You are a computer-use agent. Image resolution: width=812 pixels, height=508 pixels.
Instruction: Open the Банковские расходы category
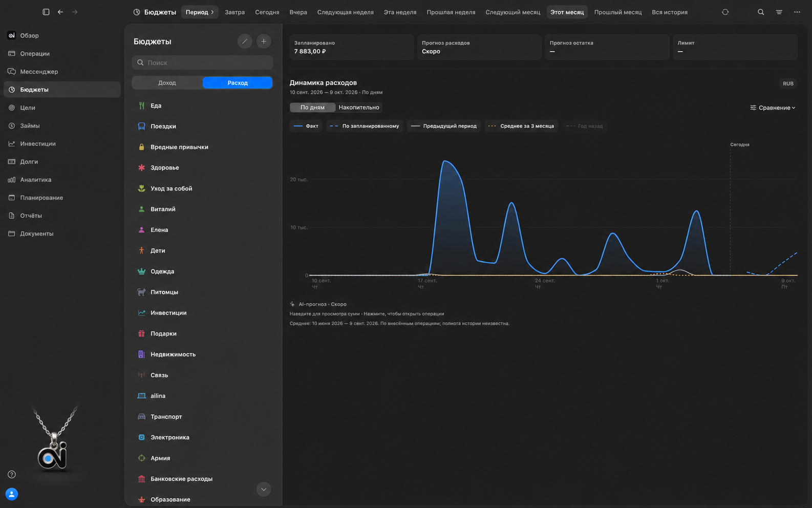[x=202, y=479]
